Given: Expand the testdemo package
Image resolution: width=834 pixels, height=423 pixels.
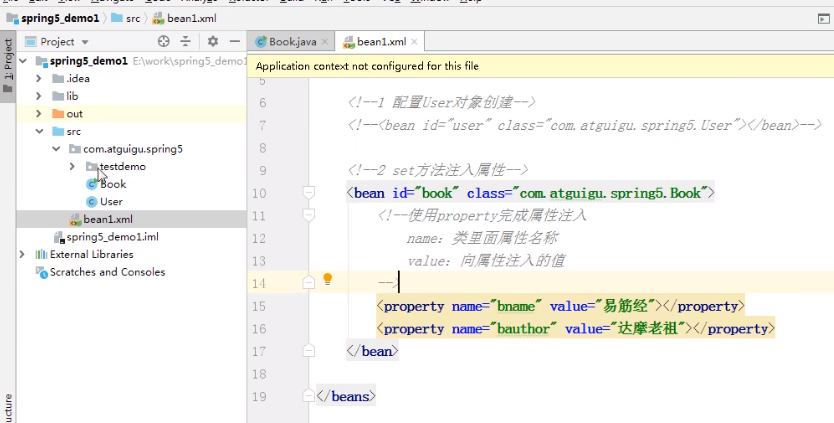Looking at the screenshot, I should pyautogui.click(x=72, y=167).
